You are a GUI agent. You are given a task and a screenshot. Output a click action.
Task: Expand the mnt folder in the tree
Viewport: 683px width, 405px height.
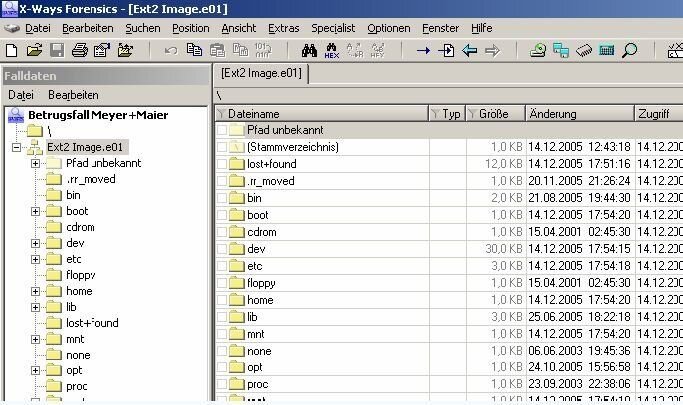click(35, 339)
